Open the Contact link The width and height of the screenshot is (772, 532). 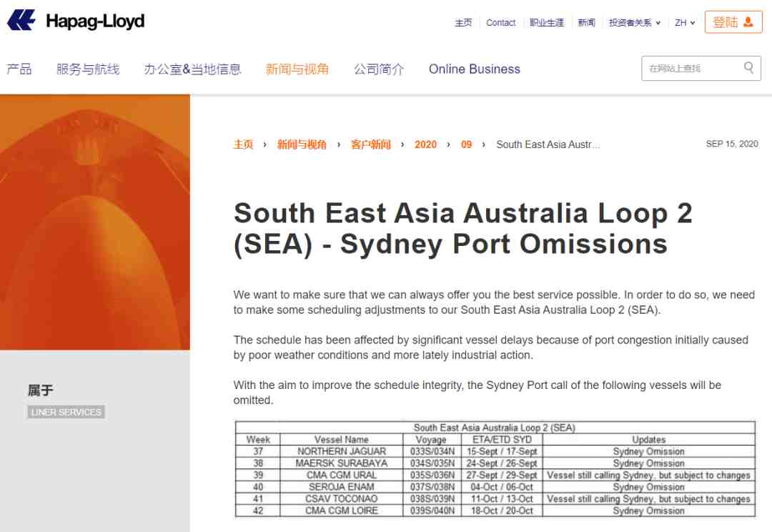[500, 23]
